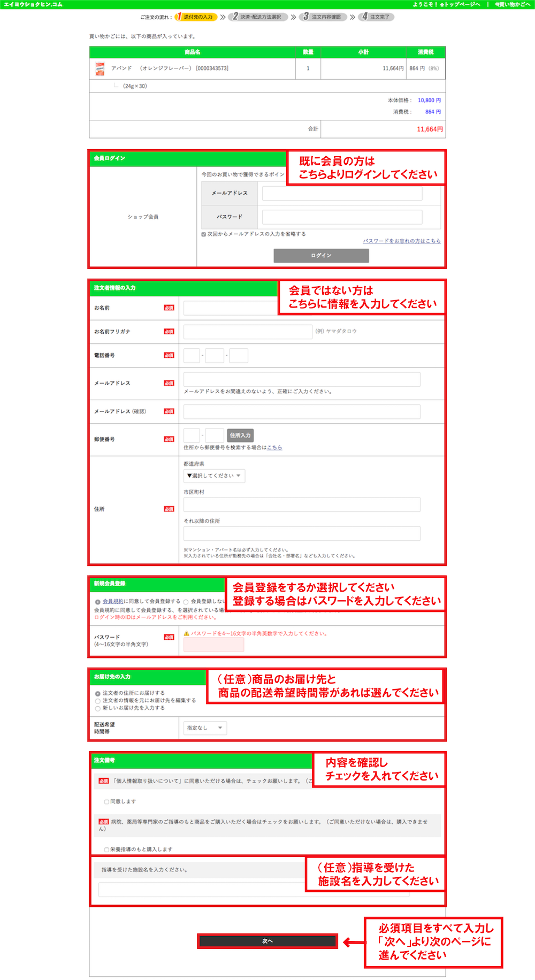This screenshot has width=535, height=980.
Task: Click the Avand product thumbnail image
Action: (x=100, y=68)
